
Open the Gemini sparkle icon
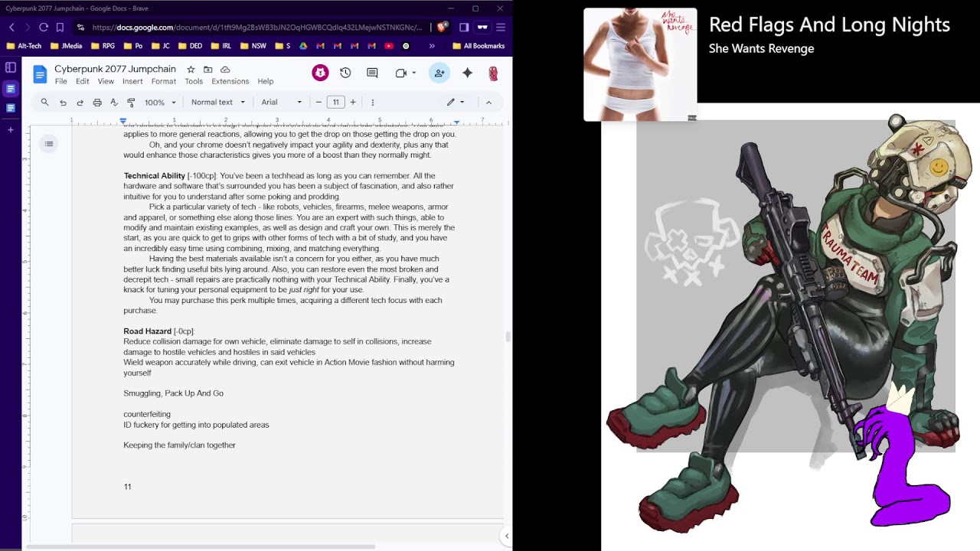[467, 73]
